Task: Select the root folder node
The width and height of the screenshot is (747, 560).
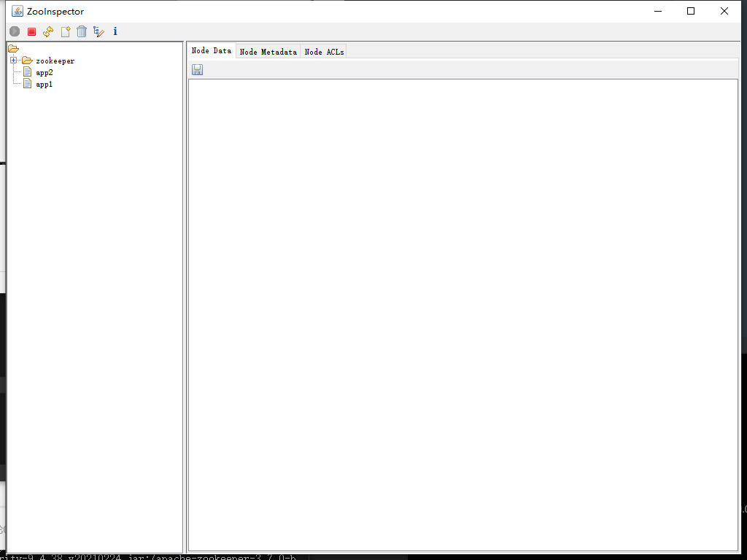Action: [x=13, y=48]
